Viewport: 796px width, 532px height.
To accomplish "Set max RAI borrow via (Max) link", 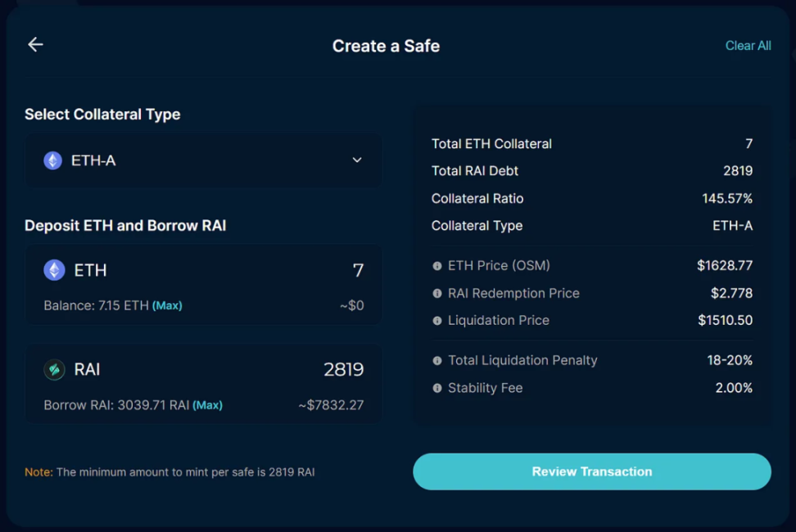I will [x=207, y=405].
